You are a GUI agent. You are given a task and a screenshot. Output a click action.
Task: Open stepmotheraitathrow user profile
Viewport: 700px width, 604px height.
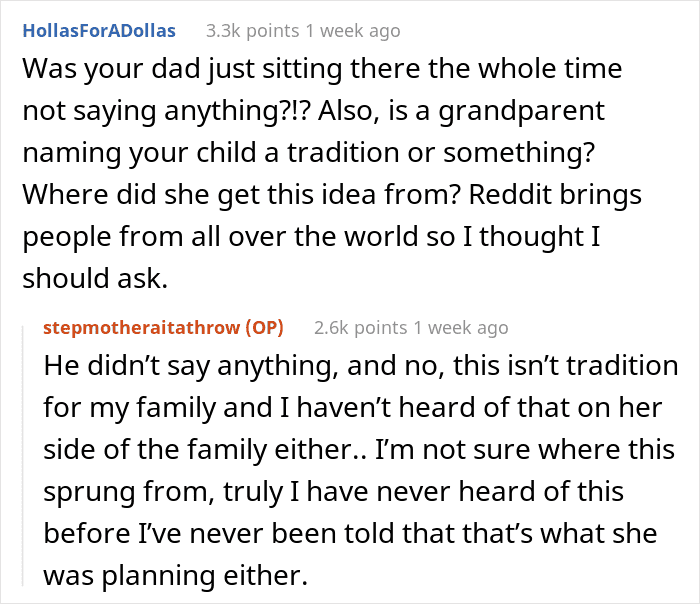[143, 327]
